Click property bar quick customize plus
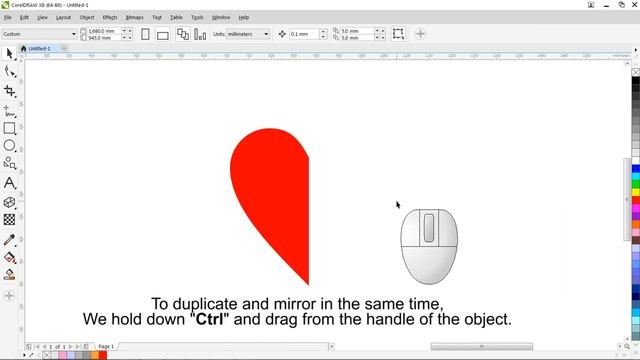 (420, 34)
